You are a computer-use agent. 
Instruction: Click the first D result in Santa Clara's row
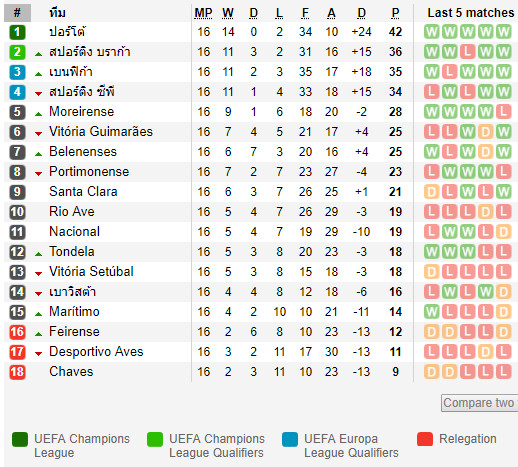point(432,192)
